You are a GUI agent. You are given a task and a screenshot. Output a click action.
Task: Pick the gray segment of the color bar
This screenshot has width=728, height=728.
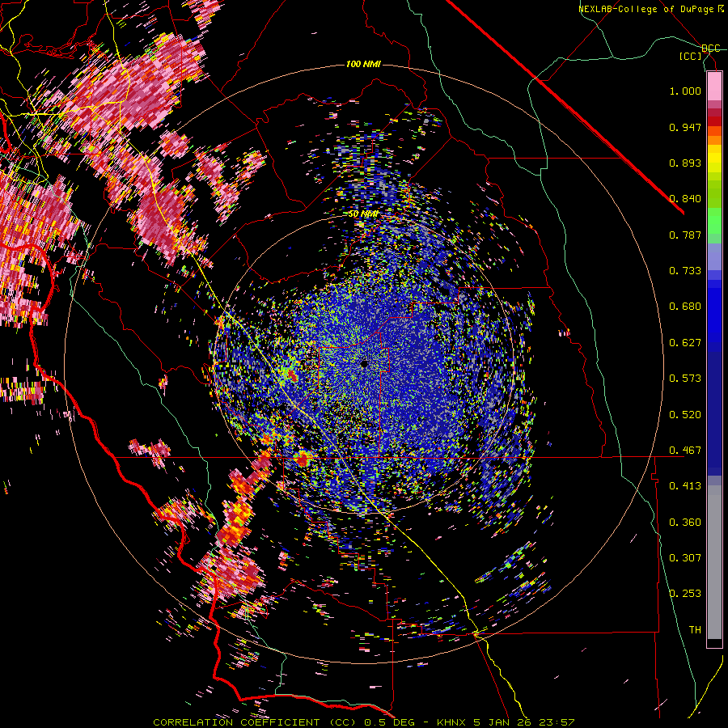point(714,562)
